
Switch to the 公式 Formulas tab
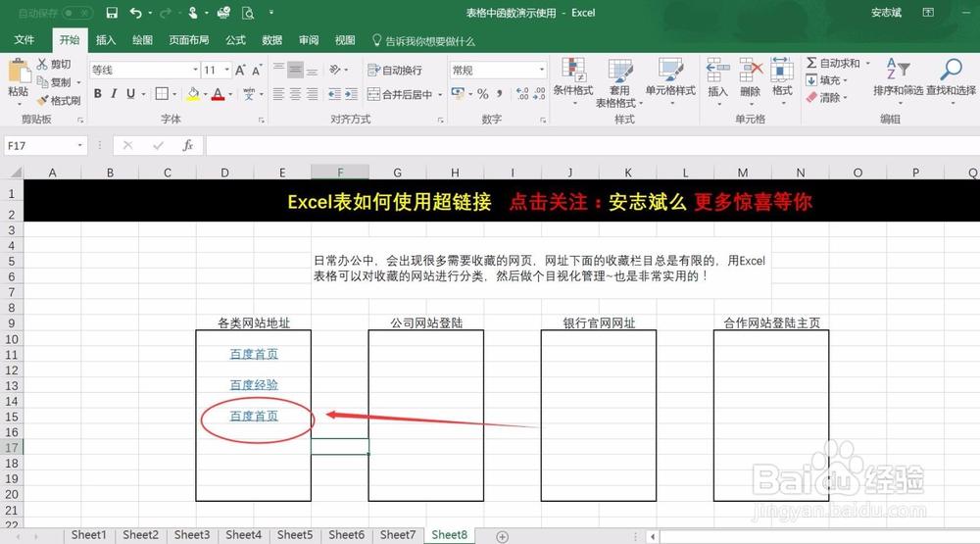click(235, 40)
